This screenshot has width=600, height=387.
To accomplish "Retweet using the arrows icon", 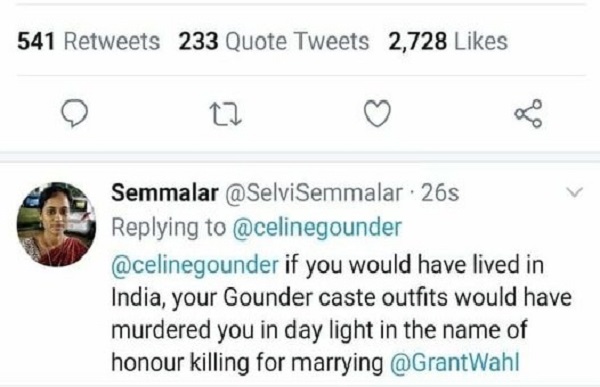I will 226,114.
